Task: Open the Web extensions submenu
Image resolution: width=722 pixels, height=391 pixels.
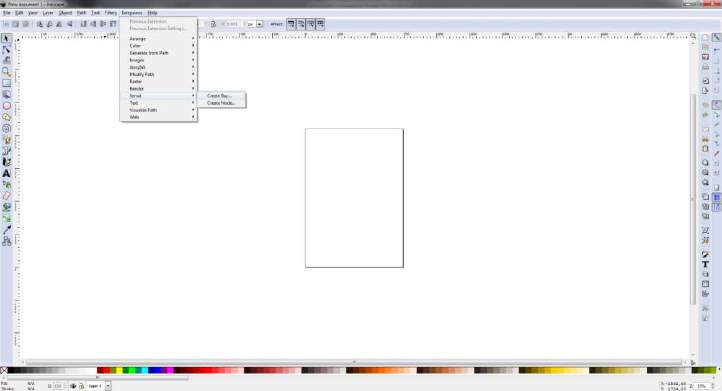Action: tap(159, 117)
